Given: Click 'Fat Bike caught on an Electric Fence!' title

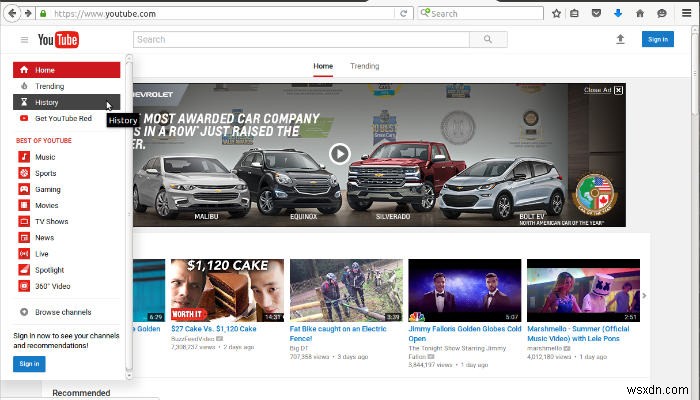Looking at the screenshot, I should coord(338,333).
